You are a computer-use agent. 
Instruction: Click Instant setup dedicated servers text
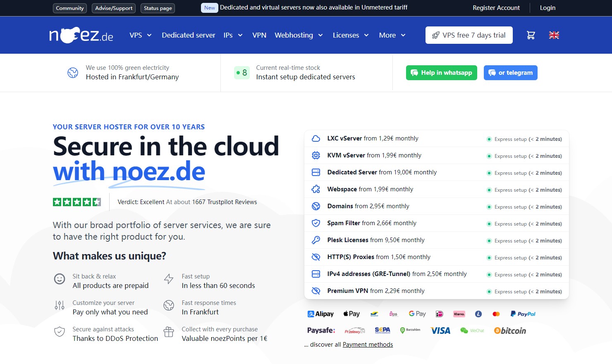pos(306,77)
